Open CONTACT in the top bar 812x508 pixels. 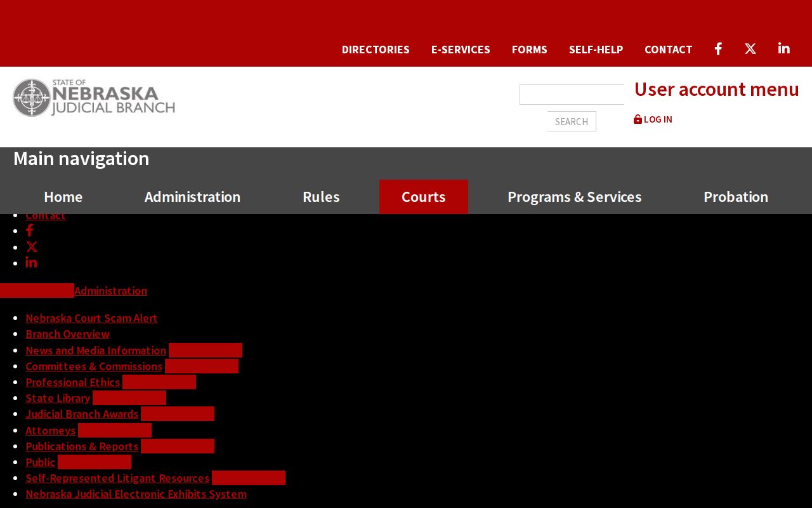(669, 50)
